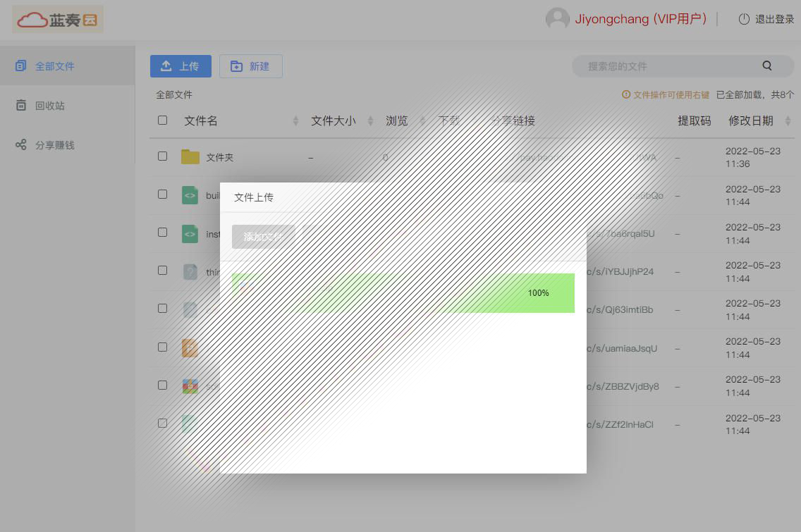Click the green code file icon in bui row
This screenshot has height=532, width=801.
190,195
